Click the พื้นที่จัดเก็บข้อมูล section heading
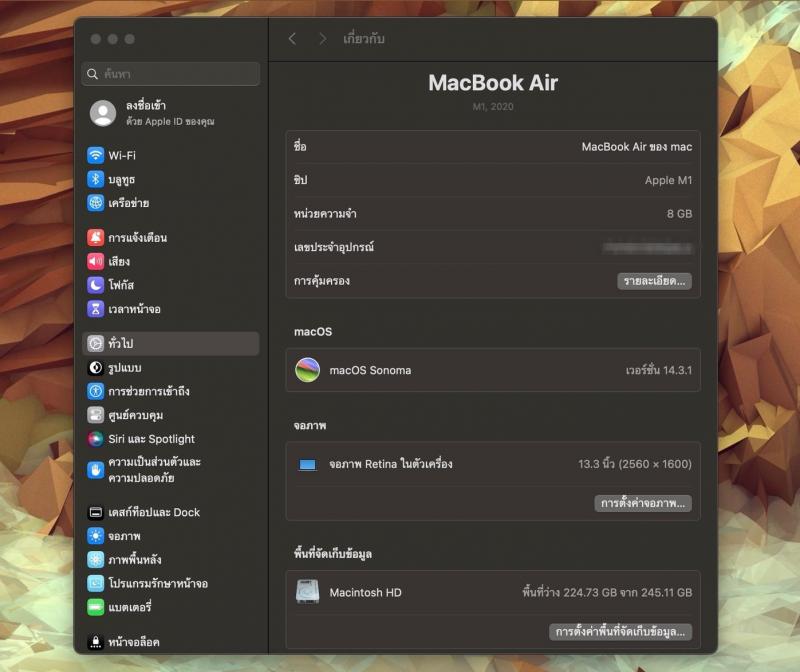800x672 pixels. pos(333,554)
